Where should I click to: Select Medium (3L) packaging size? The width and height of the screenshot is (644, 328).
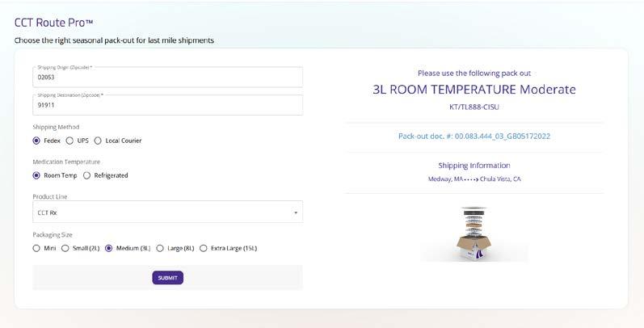click(109, 248)
